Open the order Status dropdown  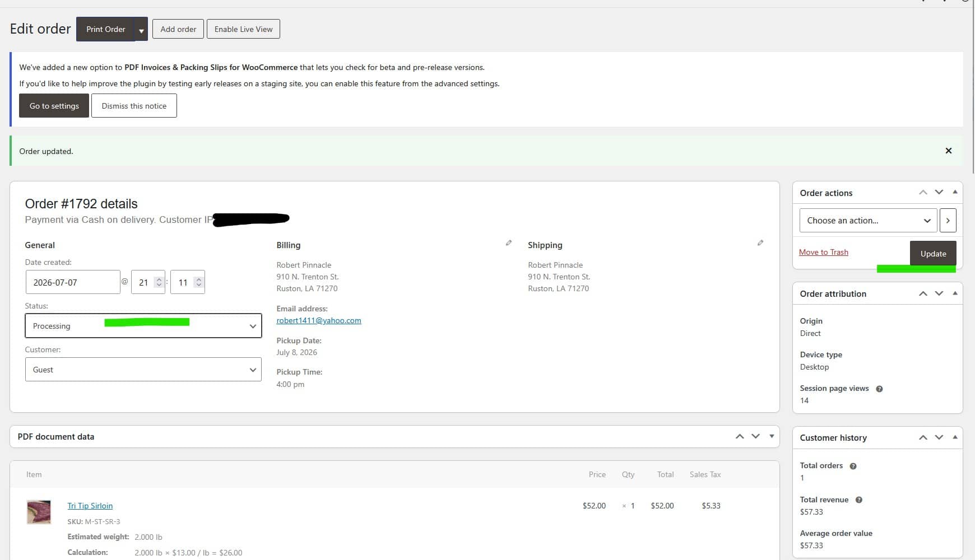coord(143,326)
